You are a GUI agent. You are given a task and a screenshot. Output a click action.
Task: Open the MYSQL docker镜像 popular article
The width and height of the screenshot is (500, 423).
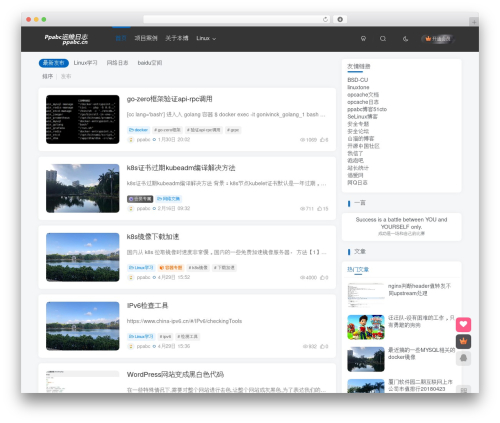(421, 353)
